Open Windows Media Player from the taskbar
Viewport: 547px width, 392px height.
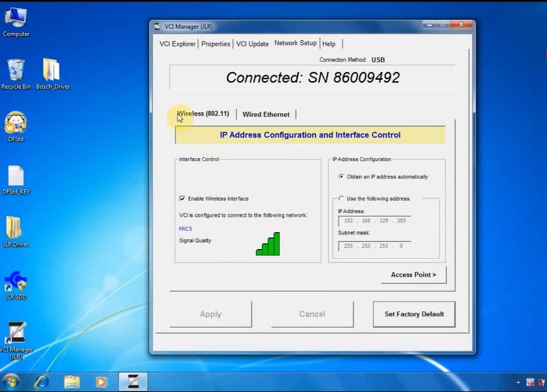(101, 382)
